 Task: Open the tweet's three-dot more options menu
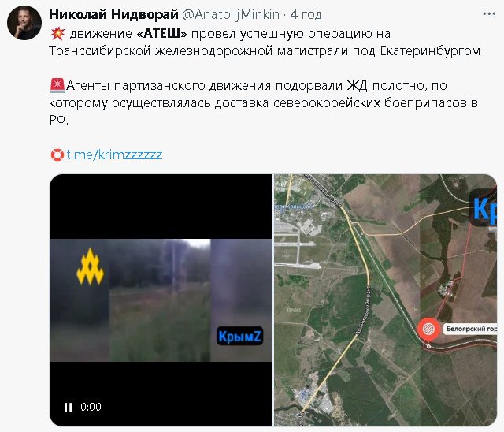pos(489,14)
